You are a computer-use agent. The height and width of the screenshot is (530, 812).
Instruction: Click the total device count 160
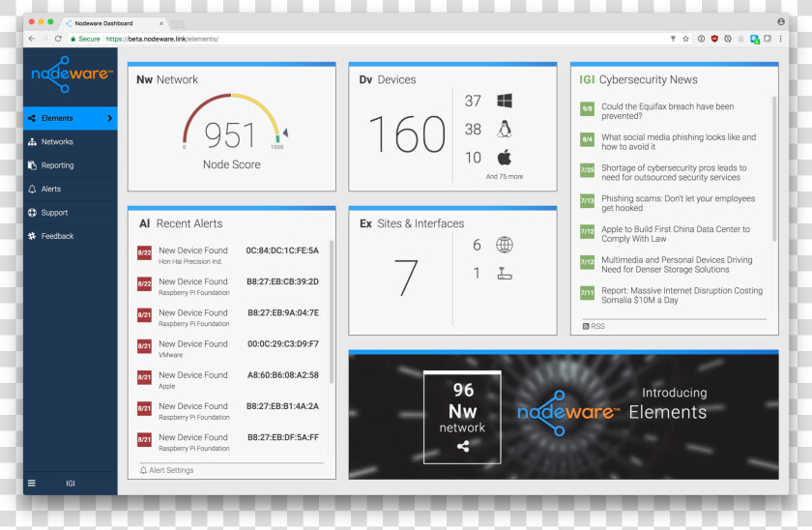point(407,134)
